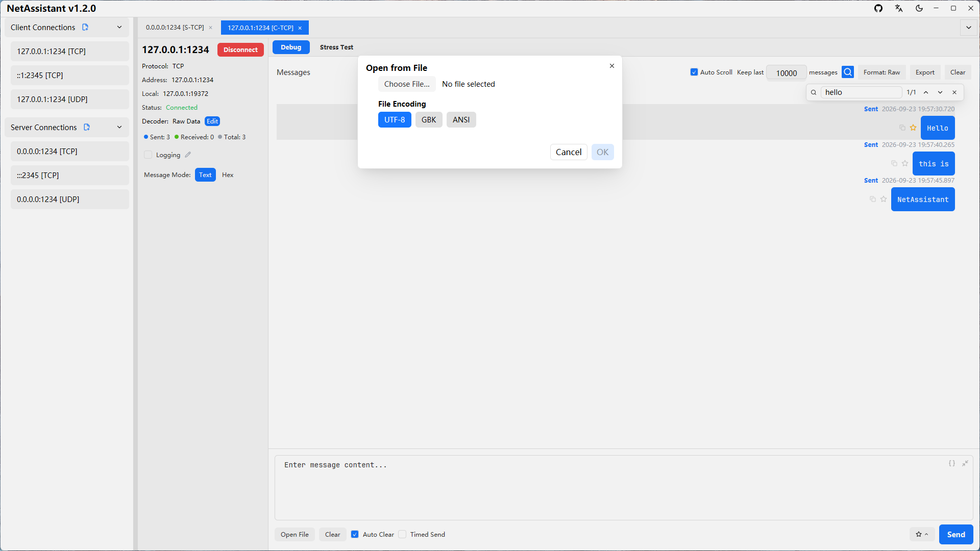
Task: Star the 'this is' message
Action: coord(905,163)
